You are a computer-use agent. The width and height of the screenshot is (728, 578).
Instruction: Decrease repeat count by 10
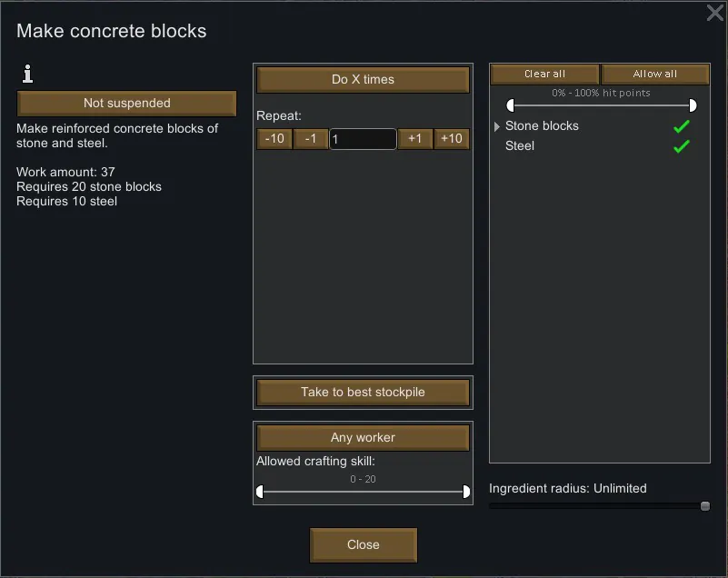coord(274,139)
